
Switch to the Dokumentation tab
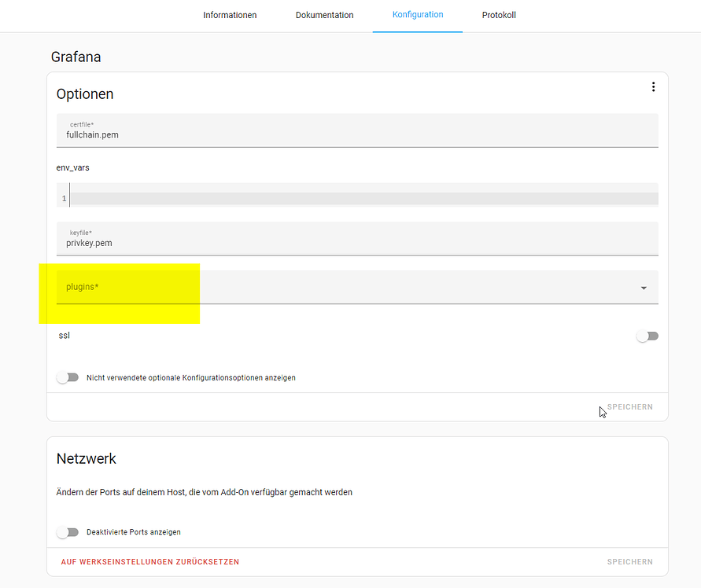point(325,15)
